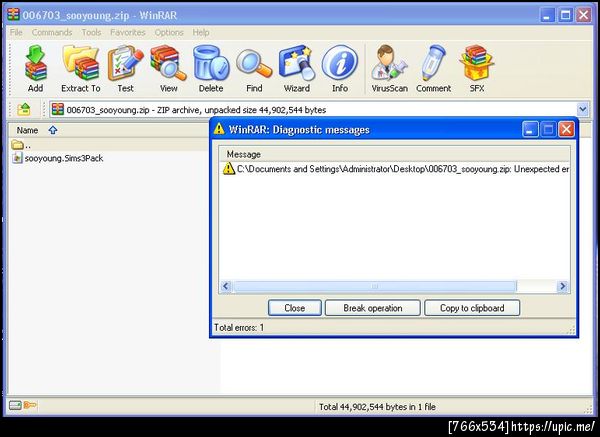Open the Tools menu
The height and width of the screenshot is (437, 600).
click(91, 33)
